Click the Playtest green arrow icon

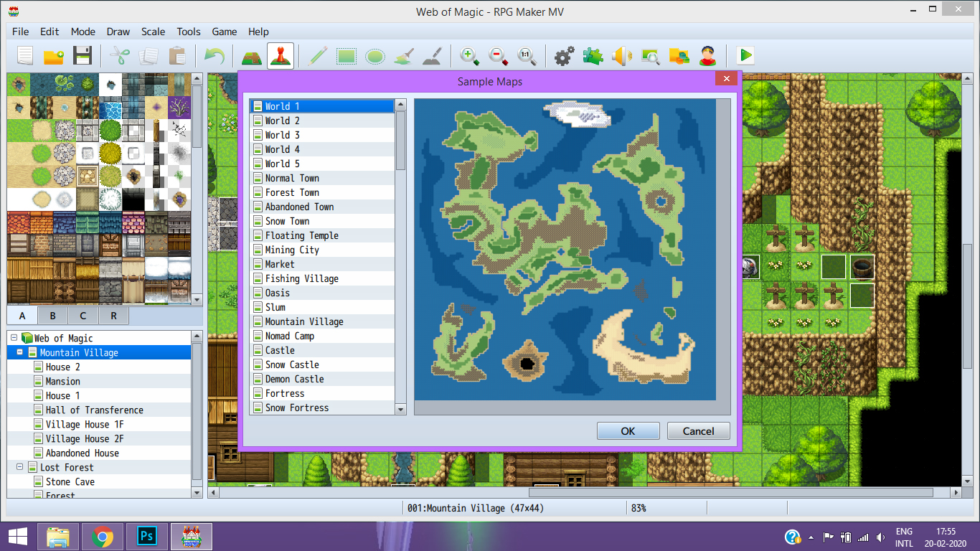click(745, 55)
